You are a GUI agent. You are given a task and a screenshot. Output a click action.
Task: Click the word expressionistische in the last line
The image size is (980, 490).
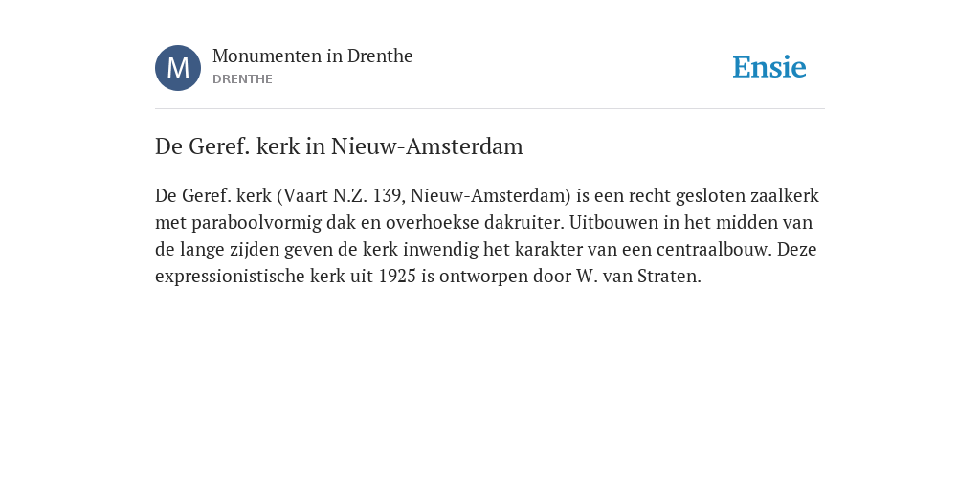coord(230,277)
